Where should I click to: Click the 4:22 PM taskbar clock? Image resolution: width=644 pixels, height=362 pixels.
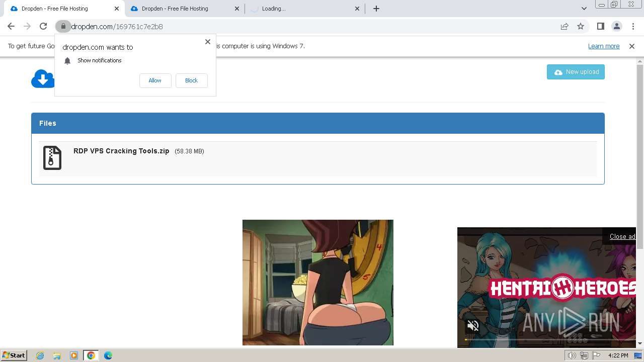[x=618, y=355]
